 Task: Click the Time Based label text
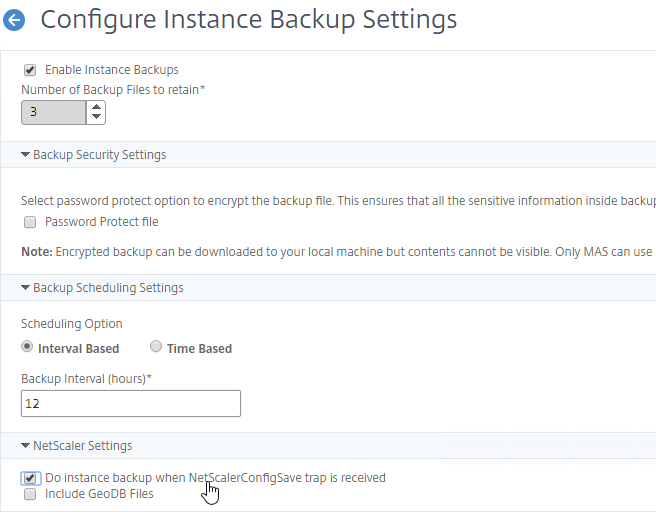(199, 348)
